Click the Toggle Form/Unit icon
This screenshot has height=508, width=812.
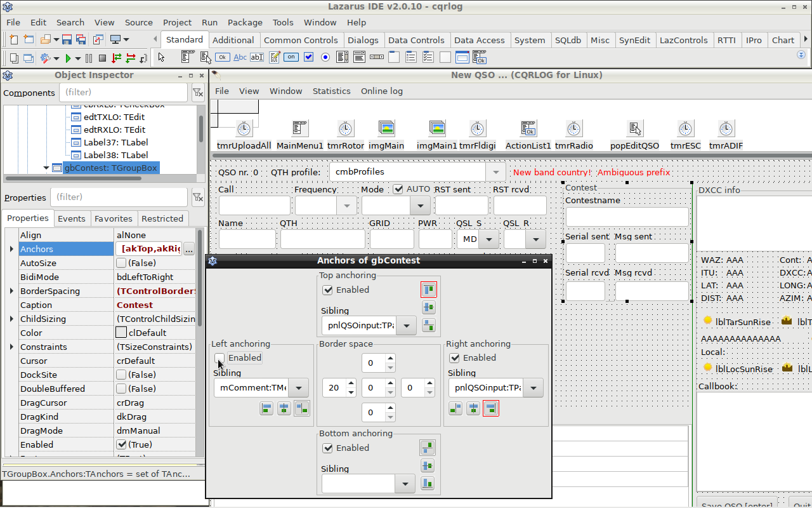pos(98,39)
